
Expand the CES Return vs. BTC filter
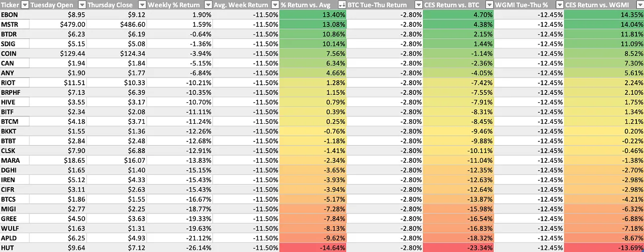coord(489,5)
